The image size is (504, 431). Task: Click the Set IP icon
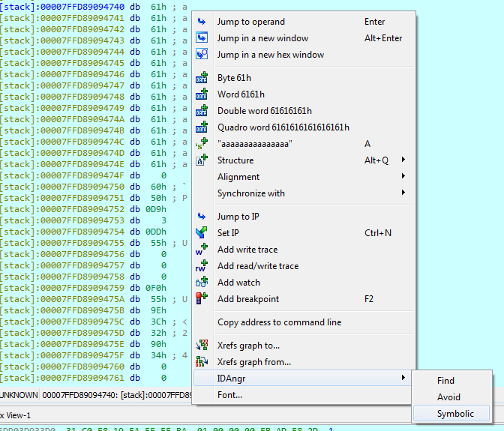[202, 233]
